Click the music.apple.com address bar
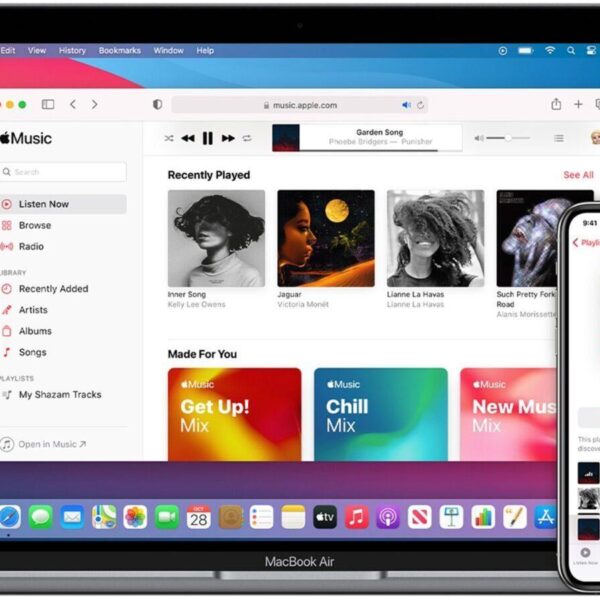 (x=299, y=105)
